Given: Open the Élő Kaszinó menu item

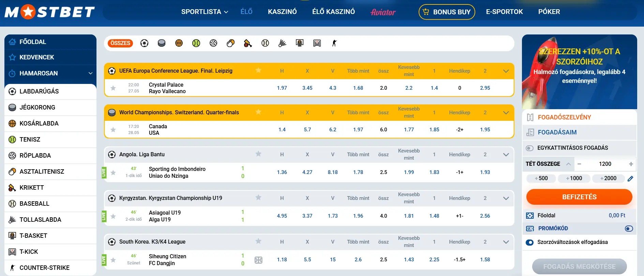Looking at the screenshot, I should pyautogui.click(x=333, y=12).
